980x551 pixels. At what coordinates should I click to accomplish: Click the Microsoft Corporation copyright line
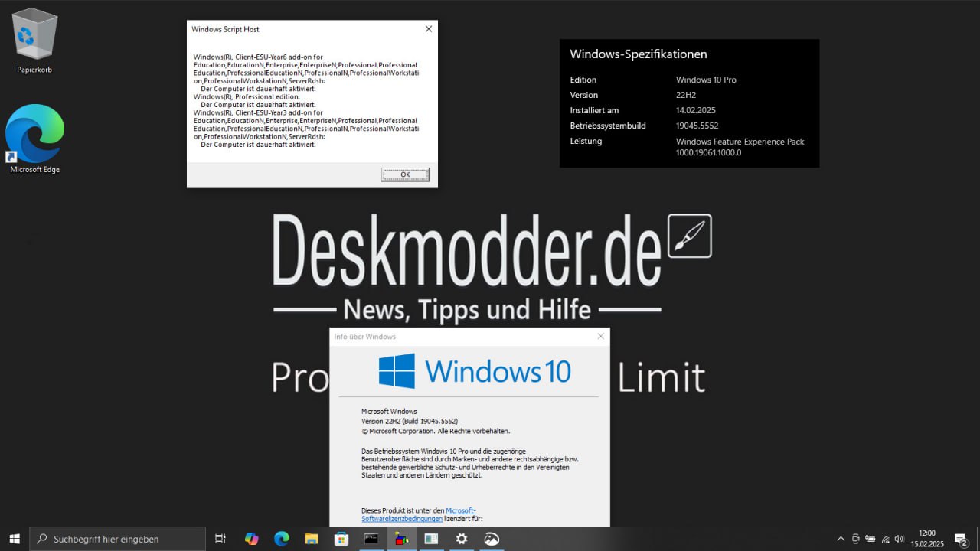(436, 431)
